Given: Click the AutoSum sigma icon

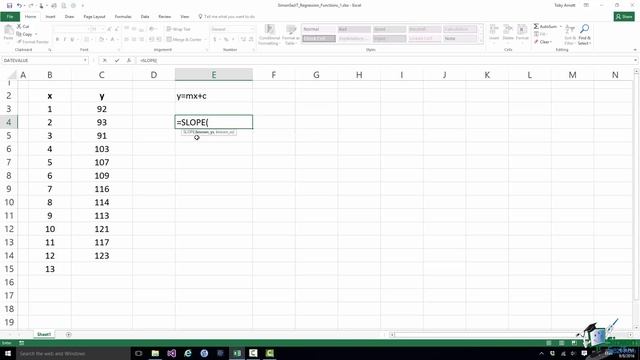Looking at the screenshot, I should click(x=536, y=26).
